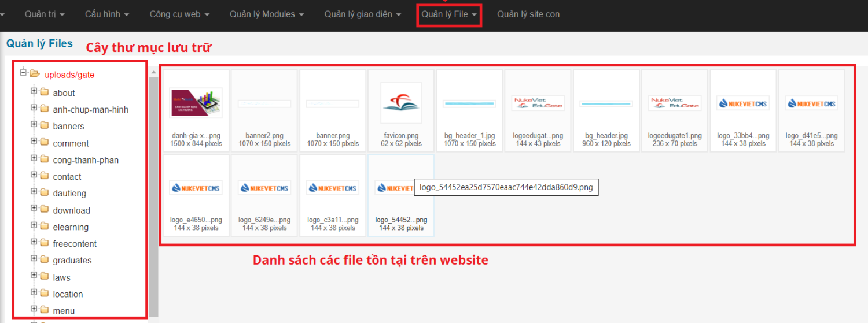Expand the location folder node
The width and height of the screenshot is (868, 323).
click(x=34, y=292)
